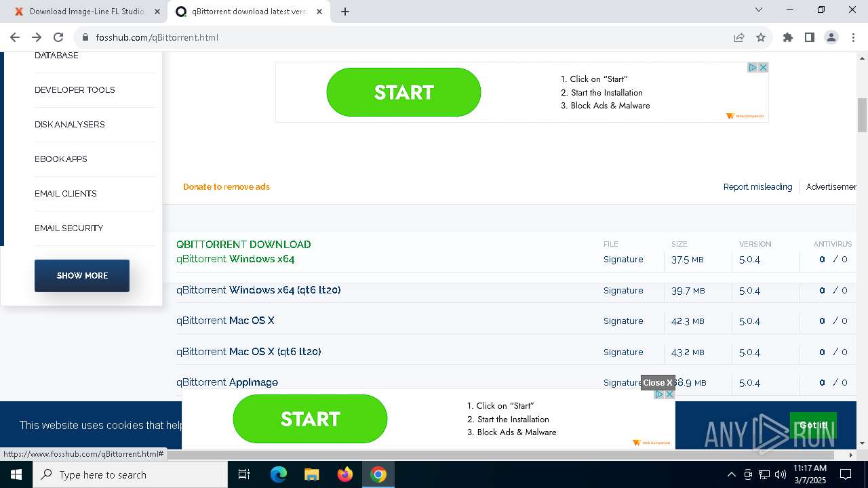Screen dimensions: 868x488
Task: Open the DATABASE category
Action: 56,56
